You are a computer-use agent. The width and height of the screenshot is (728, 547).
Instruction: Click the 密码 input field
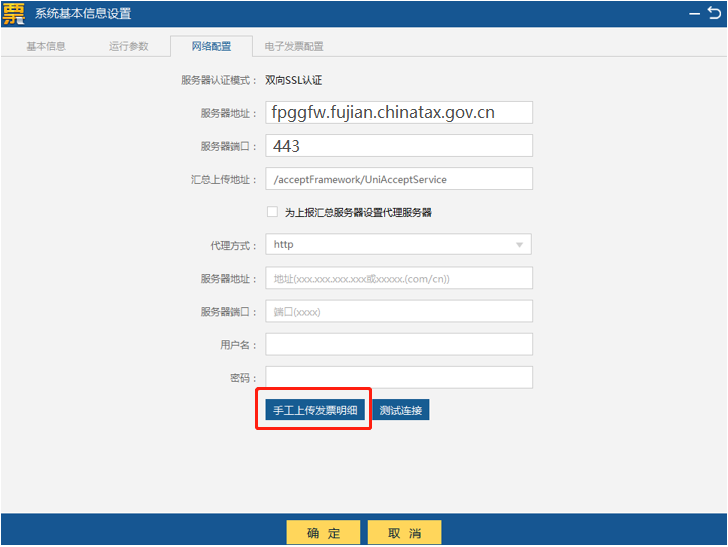pyautogui.click(x=399, y=378)
